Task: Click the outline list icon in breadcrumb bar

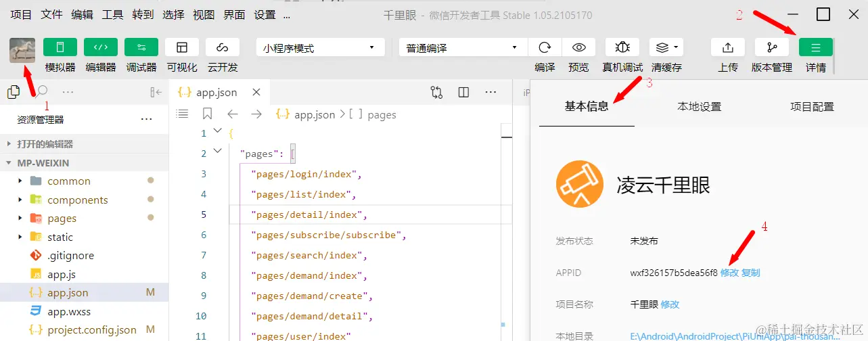Action: [183, 114]
